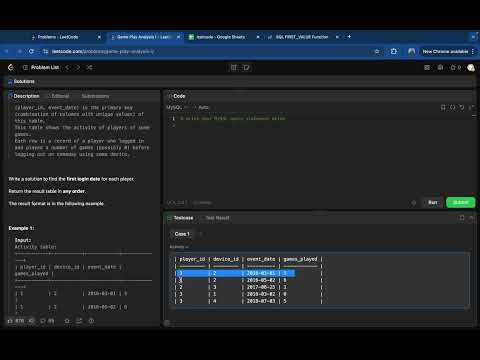Open the LeetCode home logo
The image size is (480, 360).
pyautogui.click(x=11, y=68)
